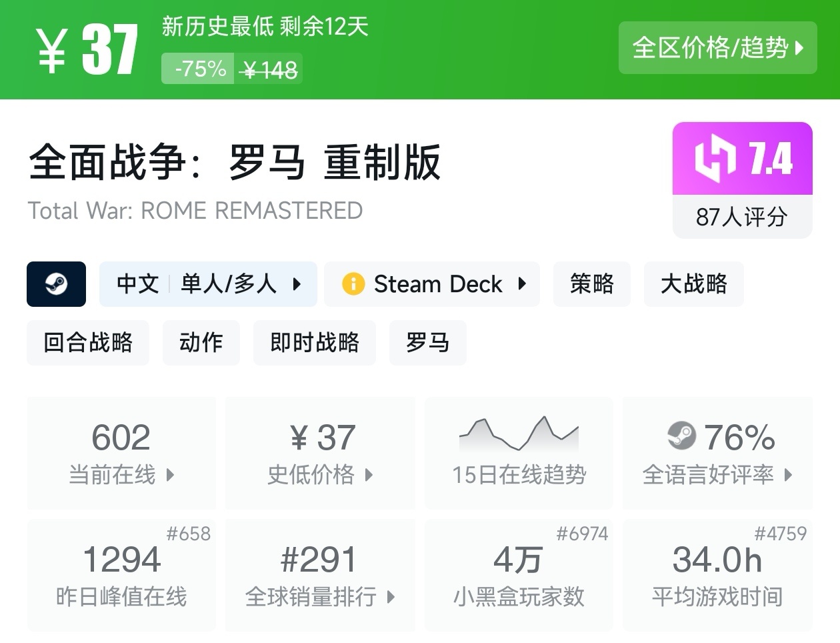This screenshot has height=643, width=840.
Task: Tap the 87人评分 rating count
Action: pos(742,217)
